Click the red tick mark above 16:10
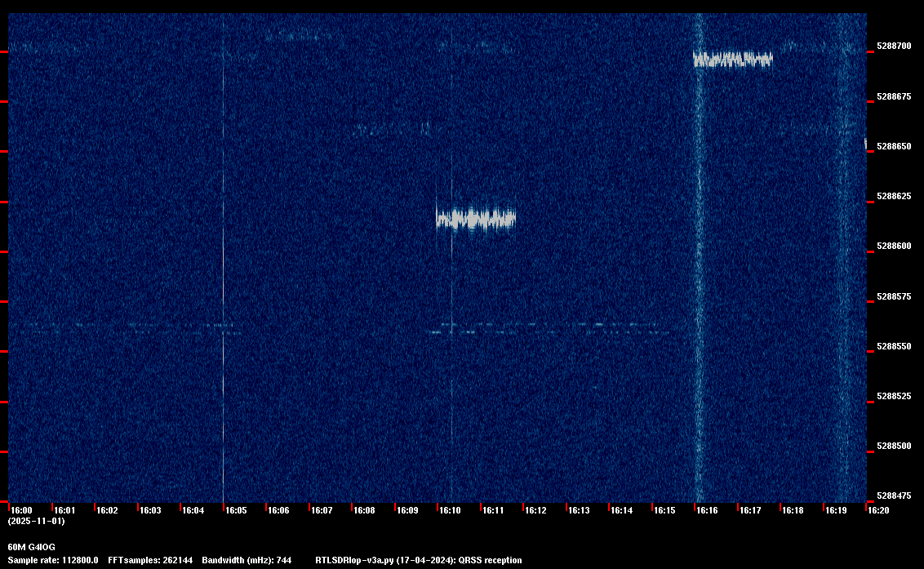The height and width of the screenshot is (569, 924). pyautogui.click(x=438, y=506)
